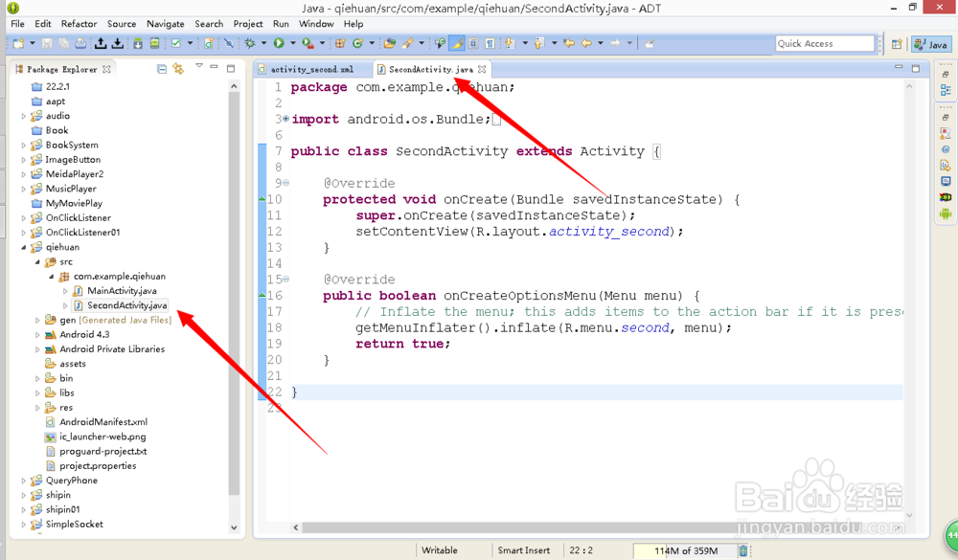Select AndroidManifest.xml file
Screen dimensions: 958x560
pyautogui.click(x=103, y=422)
